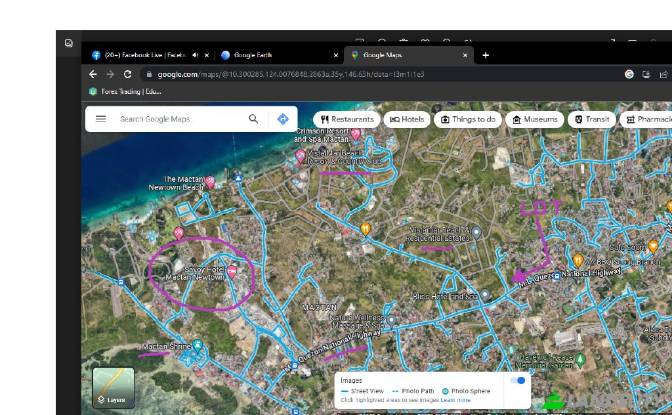Go back with the browser back arrow
Image resolution: width=672 pixels, height=415 pixels.
(x=93, y=74)
